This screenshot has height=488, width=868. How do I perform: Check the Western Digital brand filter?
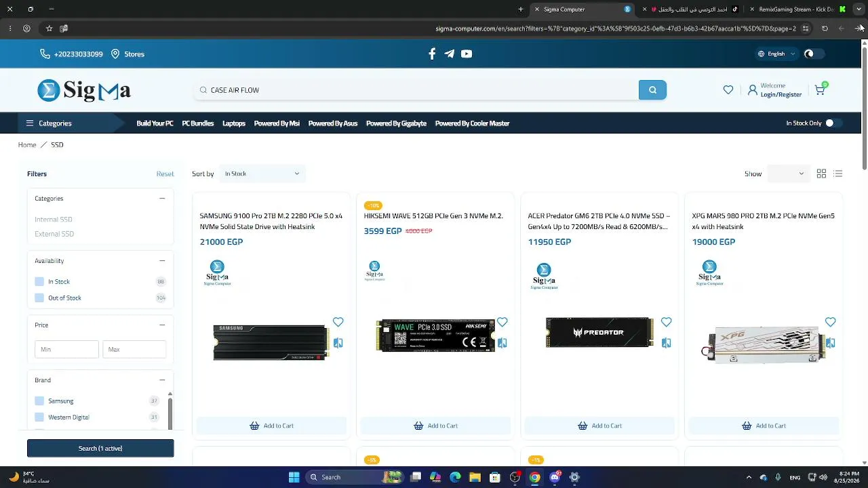[39, 418]
